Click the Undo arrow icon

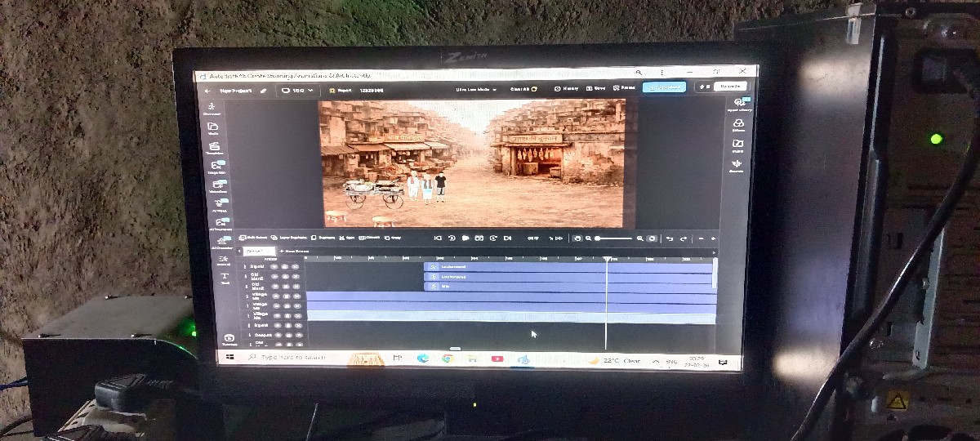coord(670,238)
